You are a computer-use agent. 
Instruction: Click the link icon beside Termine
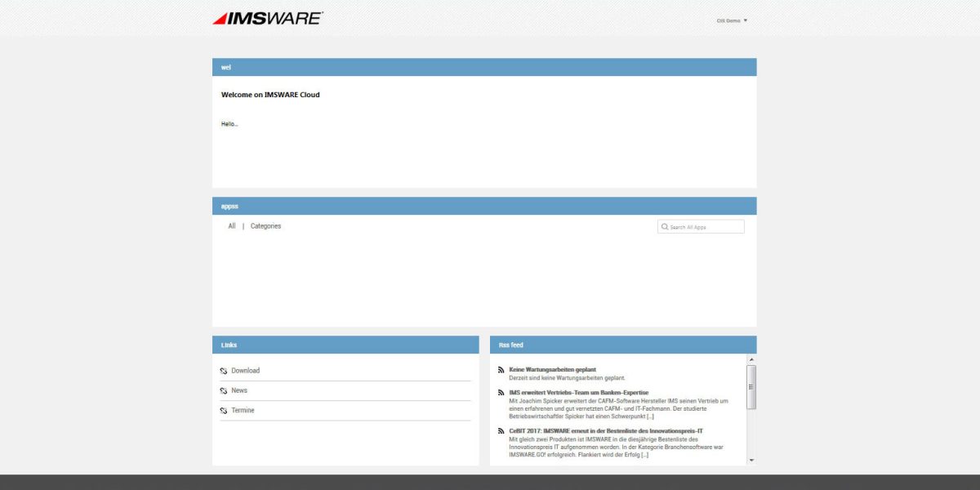[224, 410]
